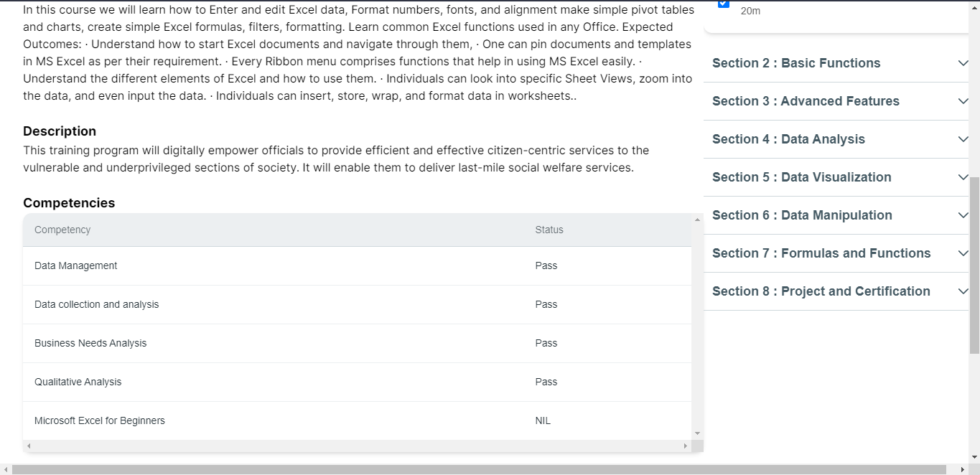Click the competencies table scroll-up arrow
980x475 pixels.
click(x=697, y=220)
